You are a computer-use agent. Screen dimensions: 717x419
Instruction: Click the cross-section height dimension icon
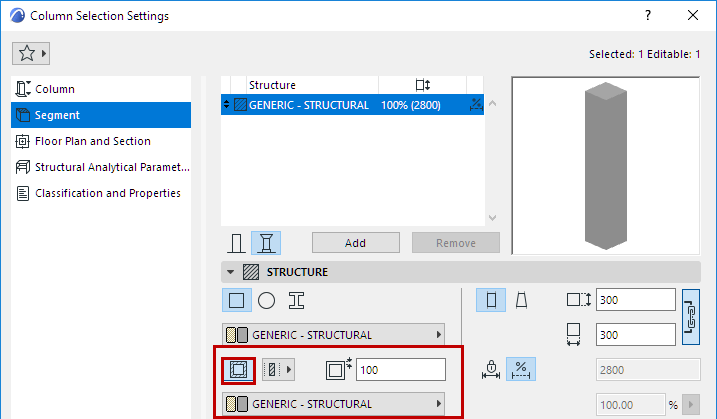coord(579,300)
